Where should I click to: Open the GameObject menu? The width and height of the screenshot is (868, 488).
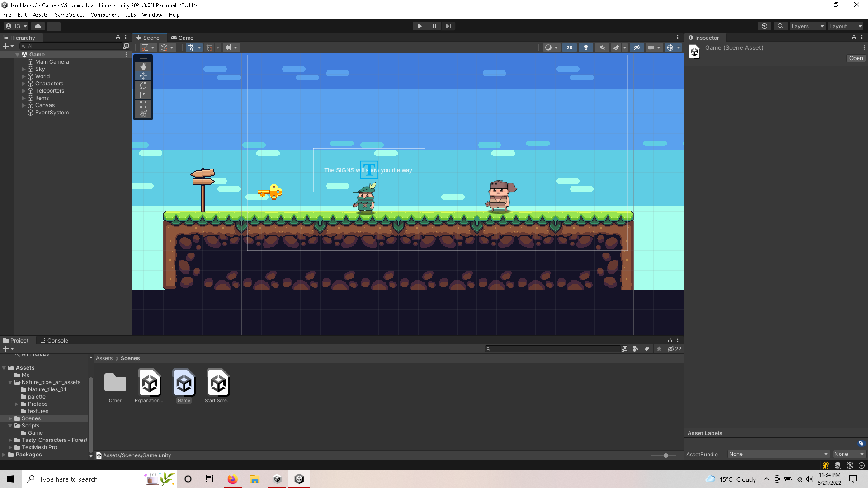point(69,15)
